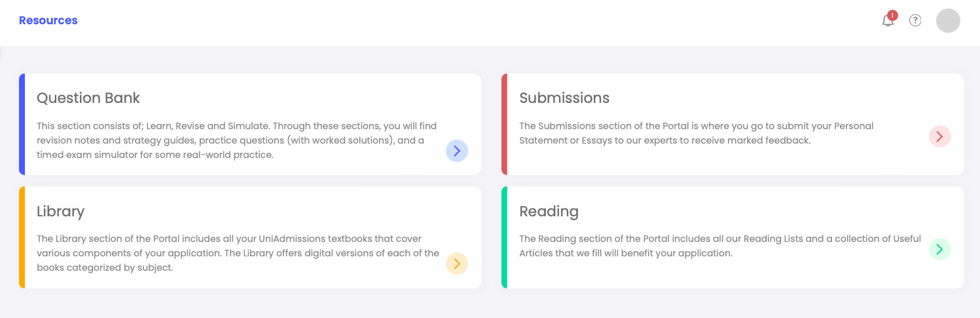Open the Reading title

click(549, 212)
